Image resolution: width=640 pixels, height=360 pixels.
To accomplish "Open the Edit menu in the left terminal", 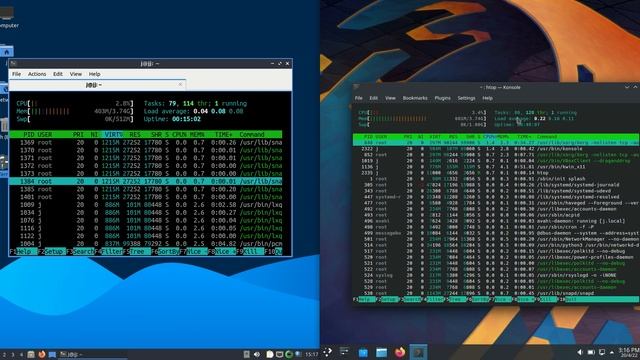I will [x=58, y=74].
